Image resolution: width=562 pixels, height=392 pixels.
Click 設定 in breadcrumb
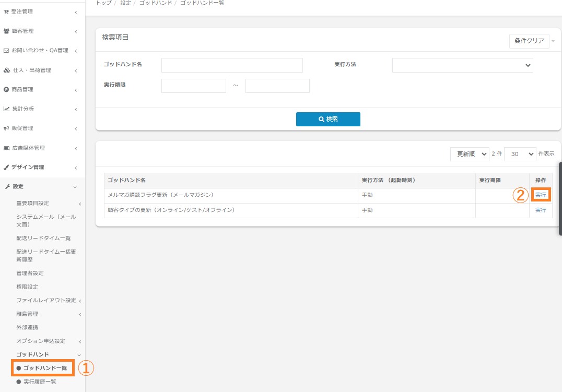[125, 3]
